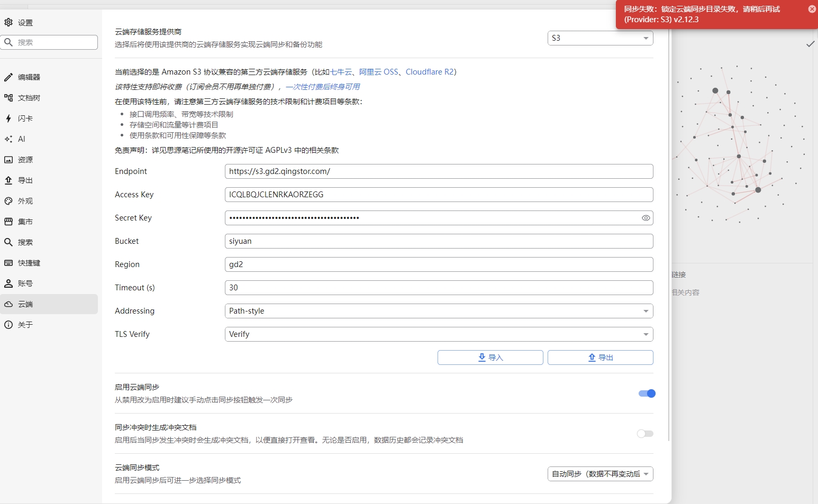This screenshot has width=818, height=504.
Task: Select the 文档树 sidebar icon
Action: (x=25, y=97)
